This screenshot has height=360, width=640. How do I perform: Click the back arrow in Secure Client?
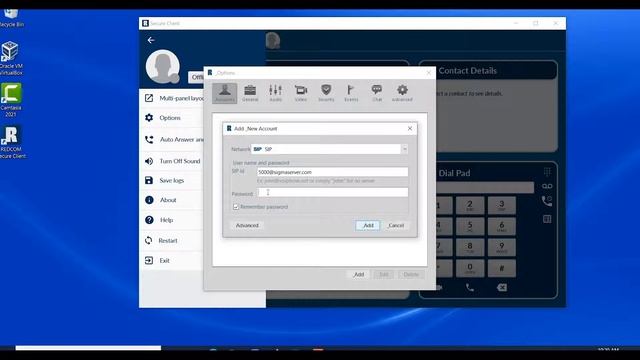click(x=151, y=40)
